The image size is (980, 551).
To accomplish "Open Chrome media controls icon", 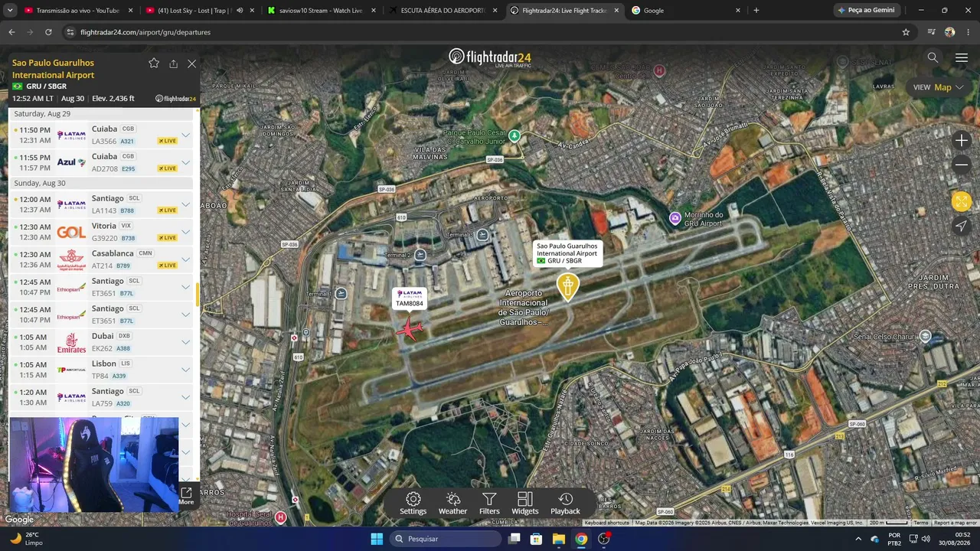I will pyautogui.click(x=931, y=32).
